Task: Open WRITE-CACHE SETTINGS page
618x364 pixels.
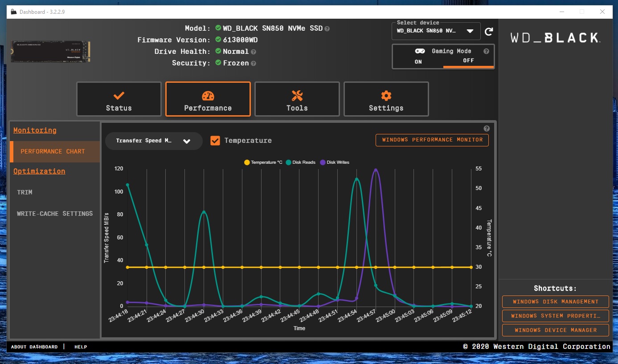Action: (x=55, y=214)
